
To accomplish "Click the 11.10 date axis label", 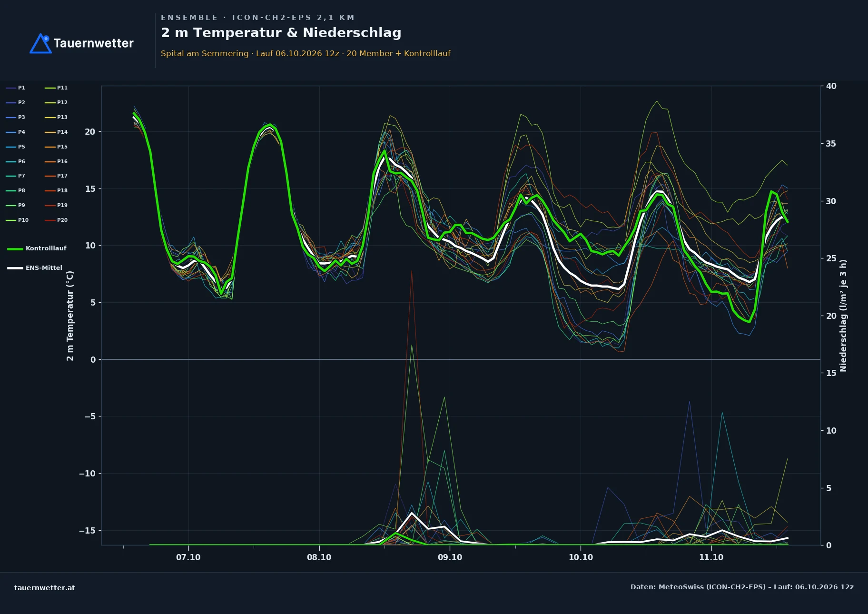I will (711, 557).
